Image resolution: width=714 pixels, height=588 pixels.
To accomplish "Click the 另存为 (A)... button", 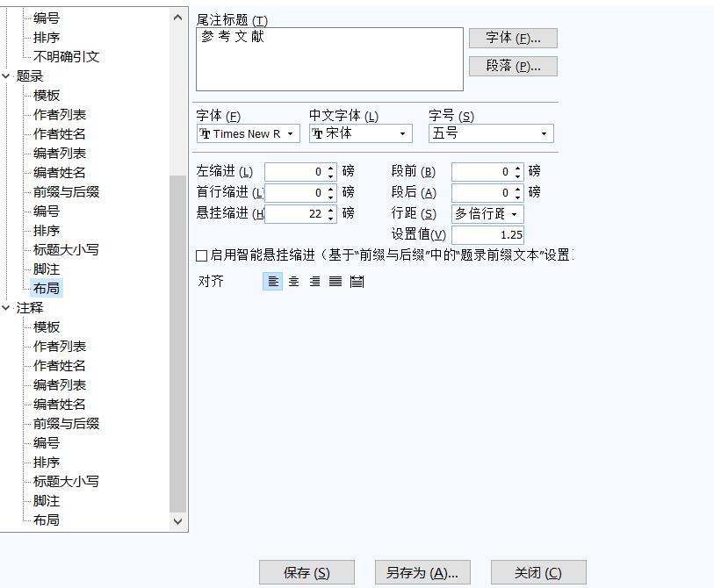I will pos(422,572).
